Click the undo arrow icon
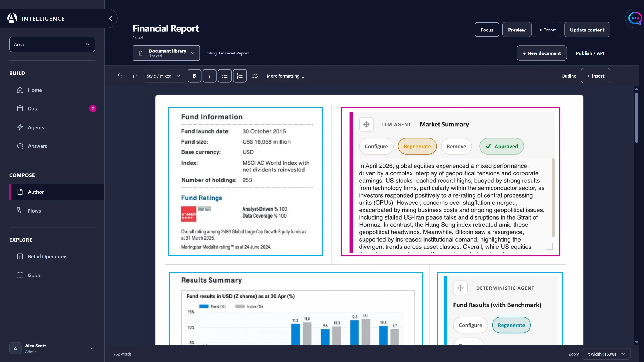Screen dimensions: 644x362 pos(120,76)
